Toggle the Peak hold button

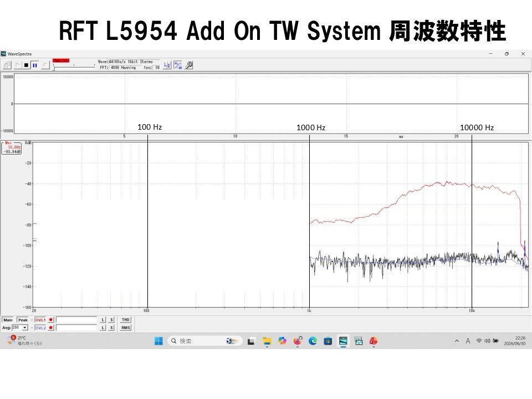click(23, 320)
